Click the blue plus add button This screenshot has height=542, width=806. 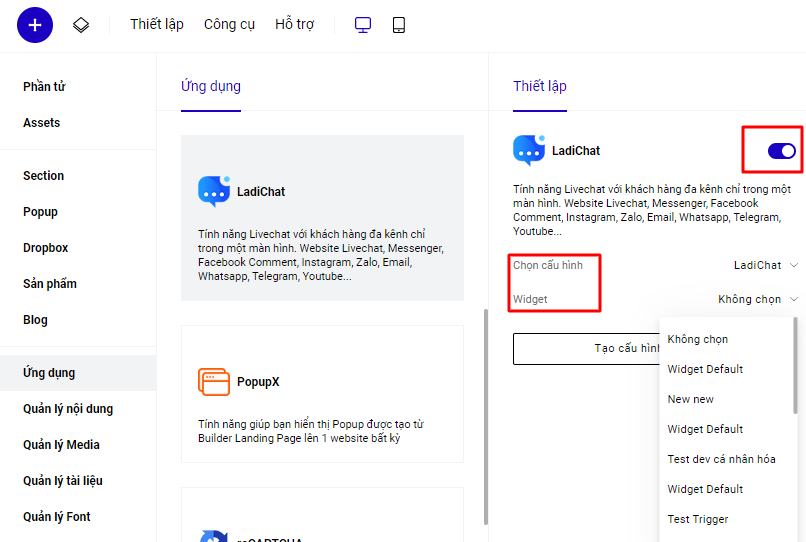[x=35, y=25]
